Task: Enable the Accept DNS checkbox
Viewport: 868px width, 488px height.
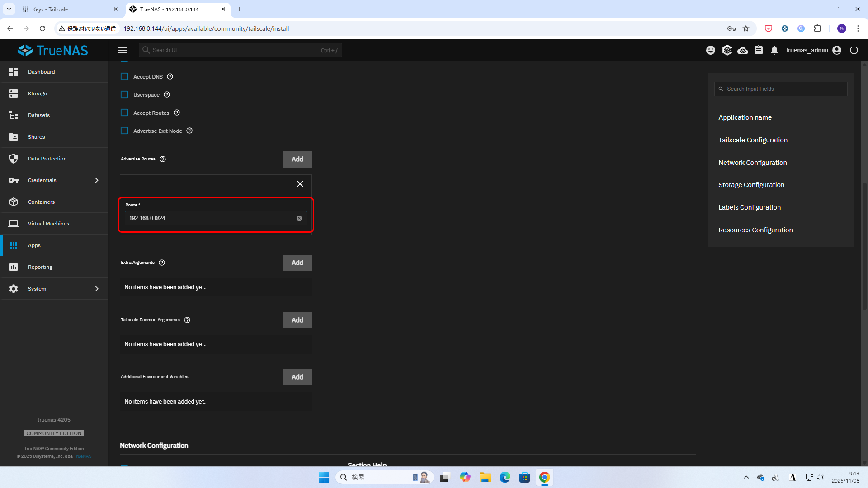Action: coord(124,77)
